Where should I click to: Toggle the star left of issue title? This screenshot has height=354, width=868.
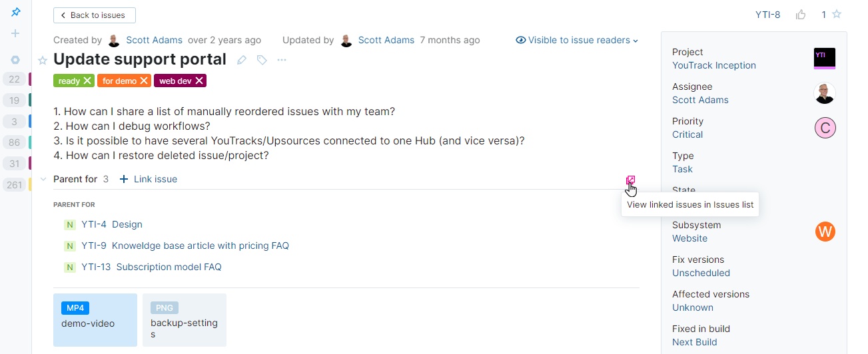point(43,61)
